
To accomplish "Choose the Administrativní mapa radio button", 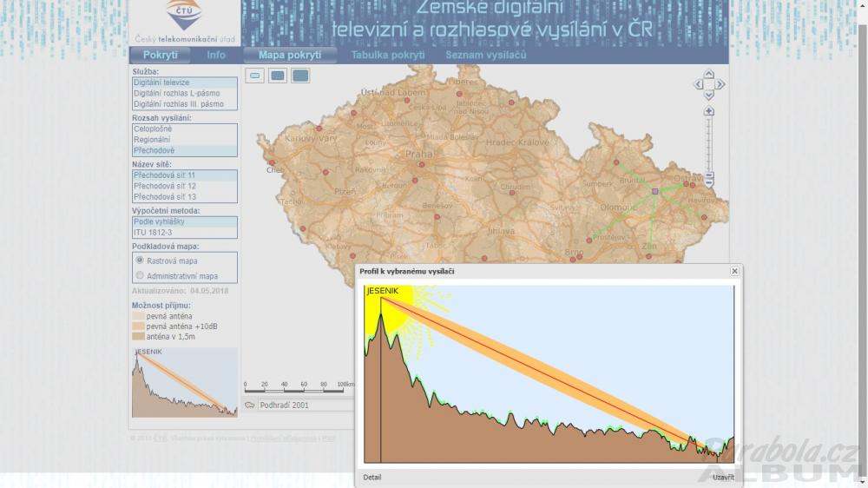I will pyautogui.click(x=140, y=275).
